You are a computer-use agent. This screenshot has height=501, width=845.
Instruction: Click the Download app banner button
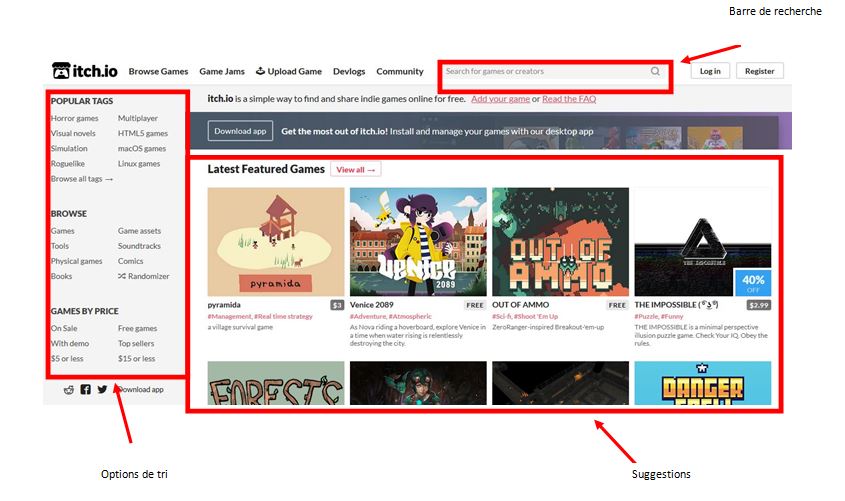coord(240,131)
